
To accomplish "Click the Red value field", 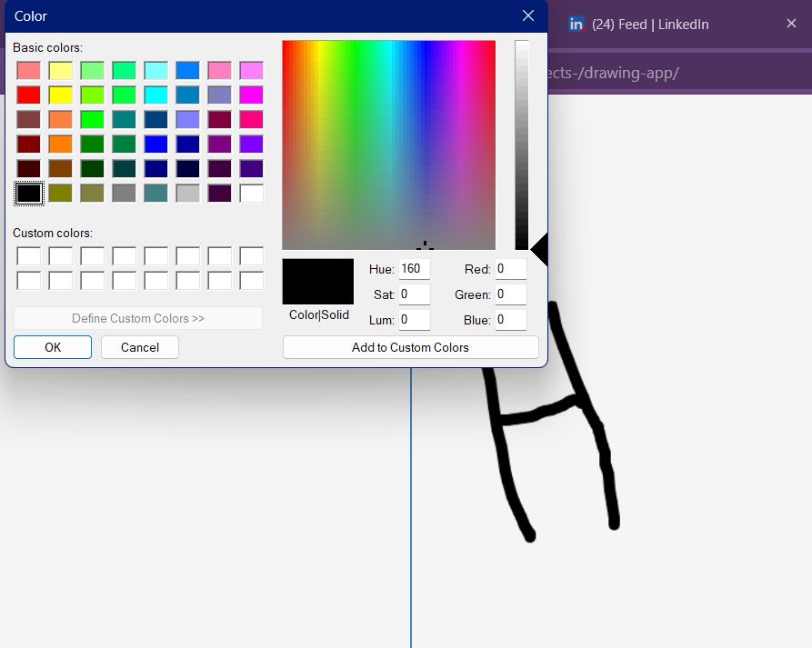I will [510, 268].
